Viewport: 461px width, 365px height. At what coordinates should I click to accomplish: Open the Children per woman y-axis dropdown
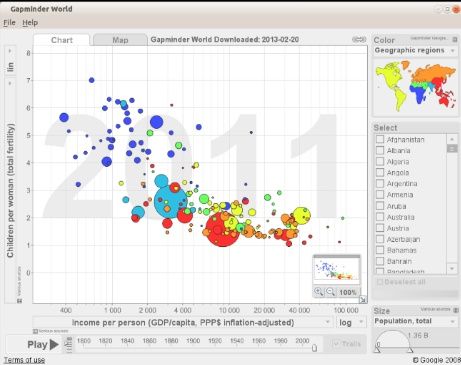[x=10, y=190]
